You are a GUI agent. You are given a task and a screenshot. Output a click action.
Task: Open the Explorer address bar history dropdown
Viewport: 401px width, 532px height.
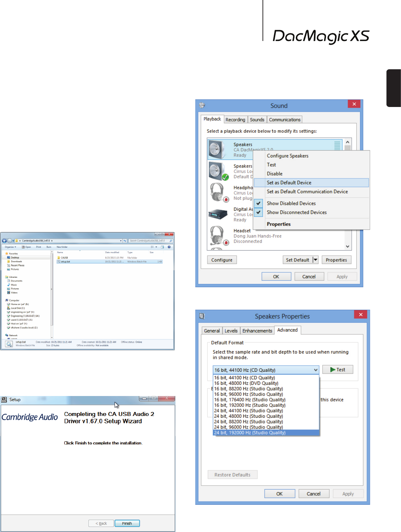tap(121, 241)
